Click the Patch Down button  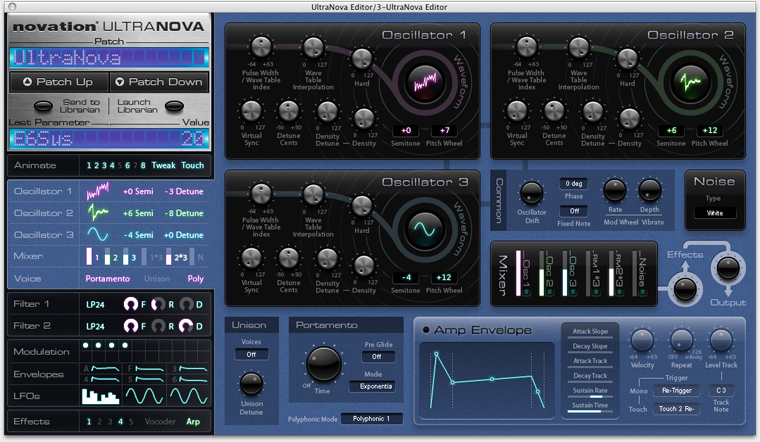click(x=159, y=82)
